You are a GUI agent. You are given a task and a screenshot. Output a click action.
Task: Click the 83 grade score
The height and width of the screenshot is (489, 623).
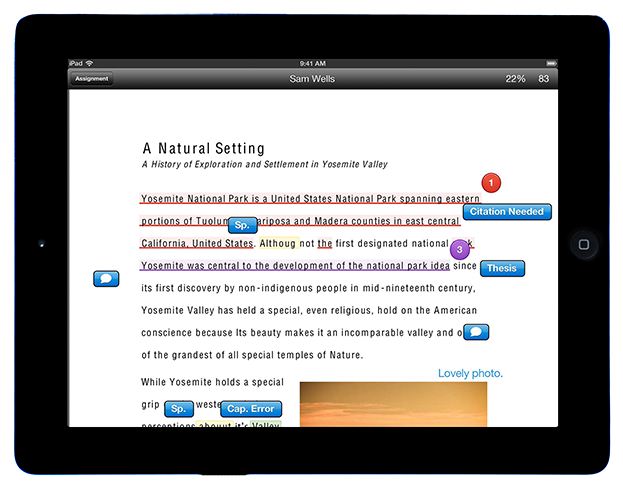point(544,78)
